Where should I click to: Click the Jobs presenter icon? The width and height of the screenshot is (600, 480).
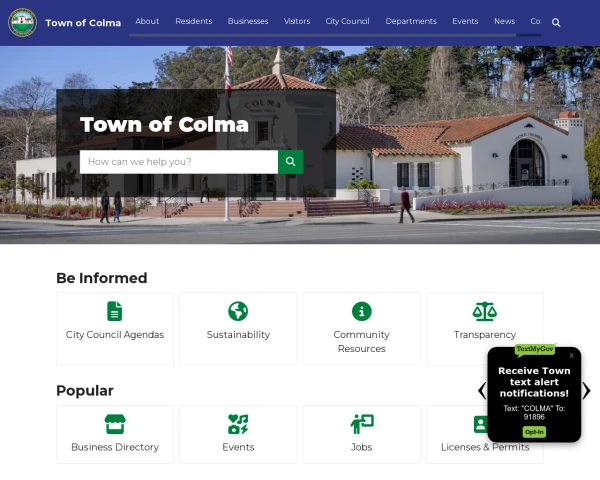(x=362, y=424)
